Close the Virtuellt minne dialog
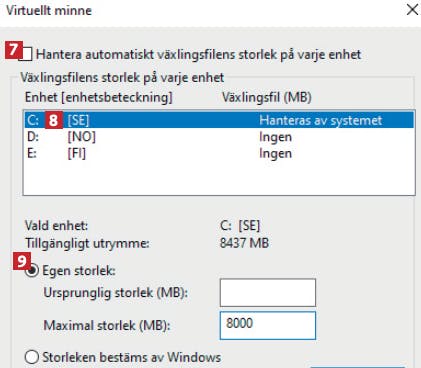 point(412,10)
